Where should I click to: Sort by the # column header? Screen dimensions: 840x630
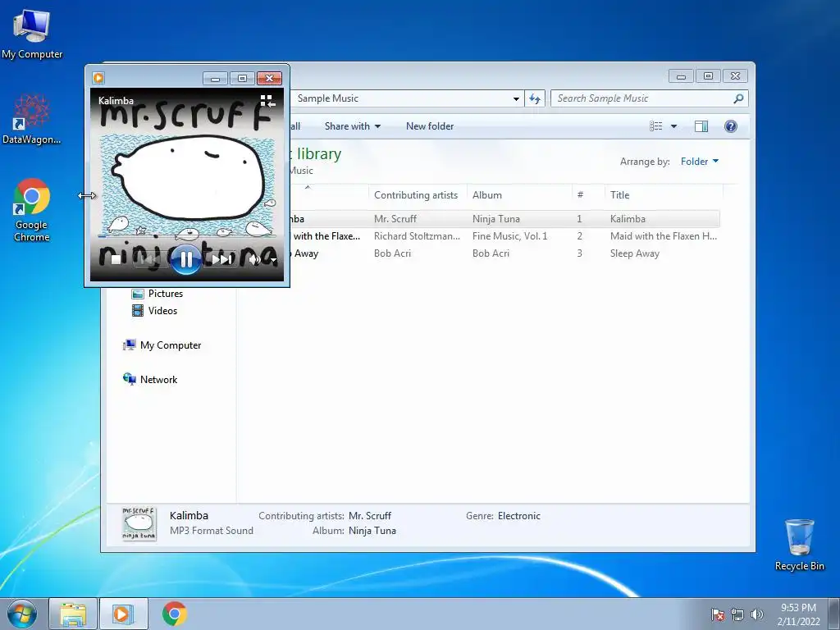click(x=588, y=195)
